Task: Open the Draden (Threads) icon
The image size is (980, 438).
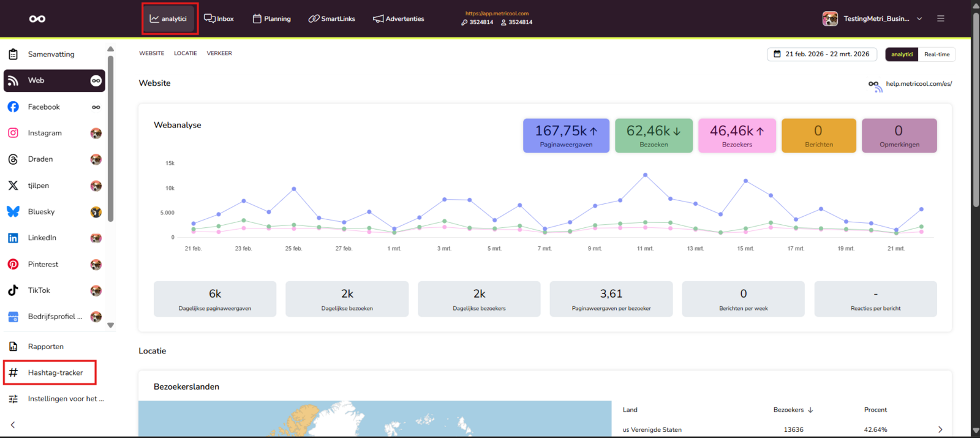Action: click(x=13, y=159)
